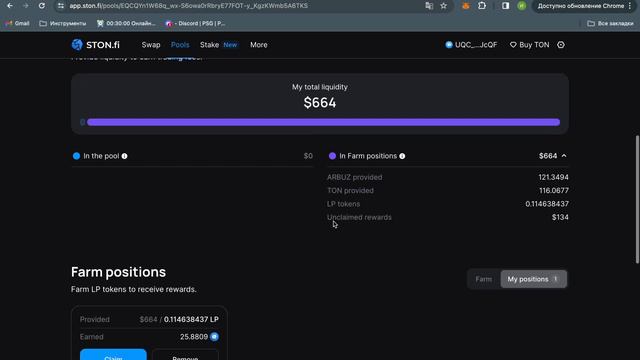
Task: Switch to the Farm tab
Action: click(484, 279)
